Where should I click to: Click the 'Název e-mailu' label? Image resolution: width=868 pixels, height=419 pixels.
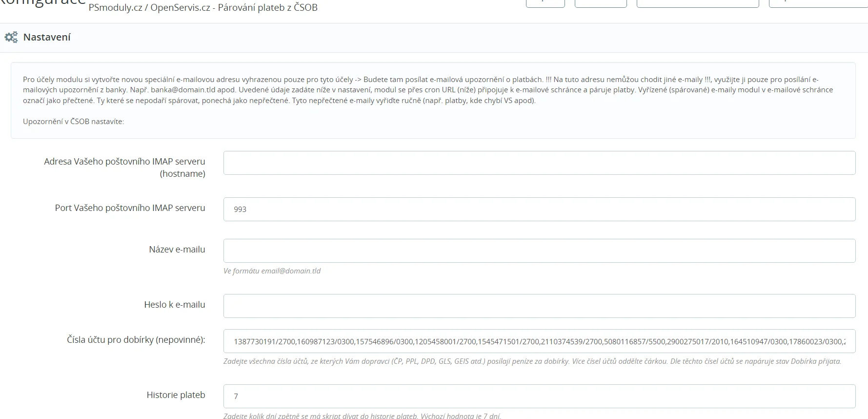177,249
